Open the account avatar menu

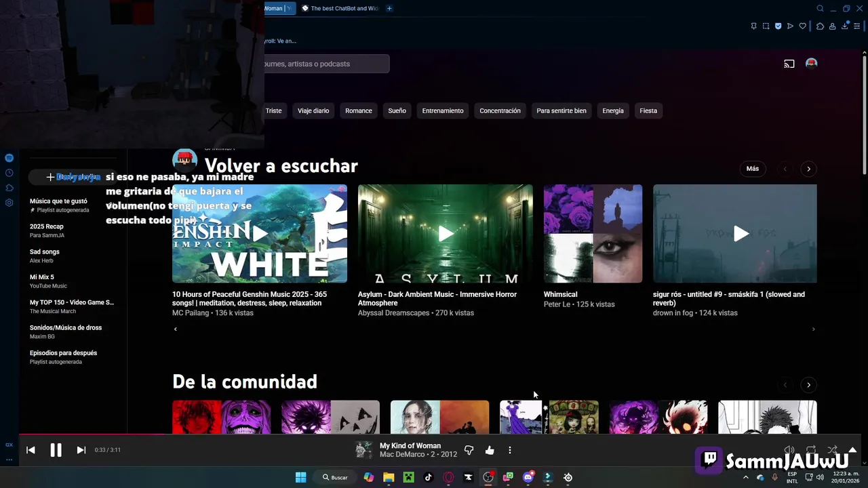pyautogui.click(x=811, y=64)
